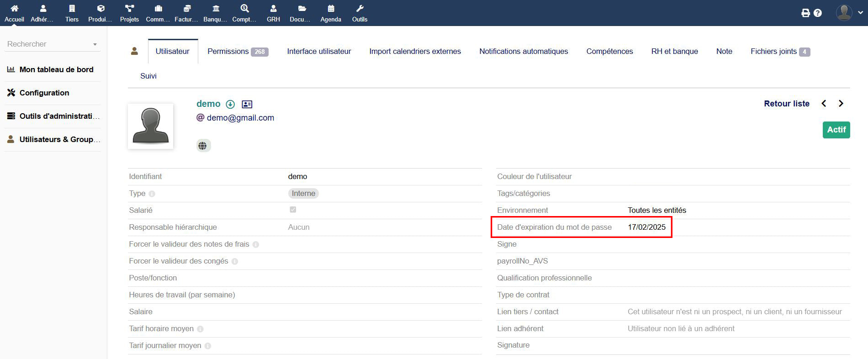Click the demo user profile photo
868x359 pixels.
(x=150, y=126)
